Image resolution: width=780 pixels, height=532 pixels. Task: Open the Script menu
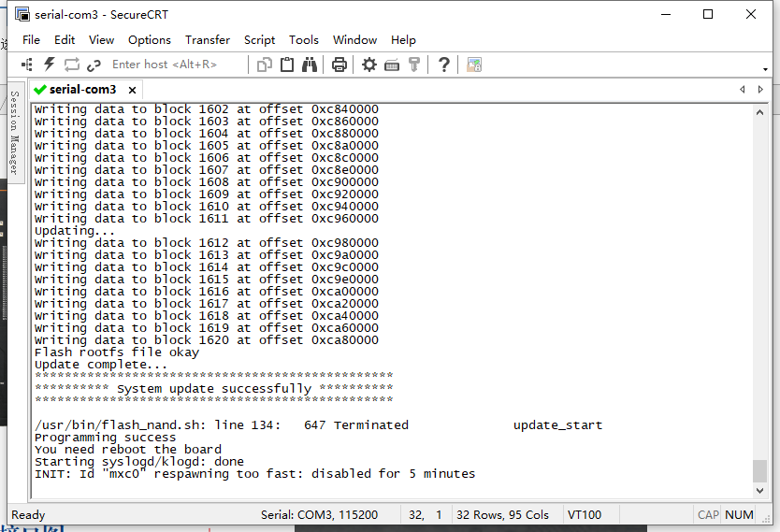coord(259,40)
